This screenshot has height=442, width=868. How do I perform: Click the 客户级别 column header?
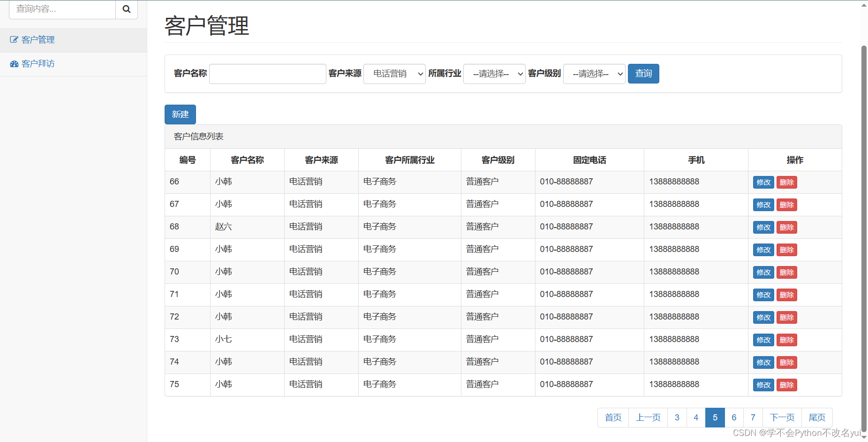pyautogui.click(x=498, y=160)
